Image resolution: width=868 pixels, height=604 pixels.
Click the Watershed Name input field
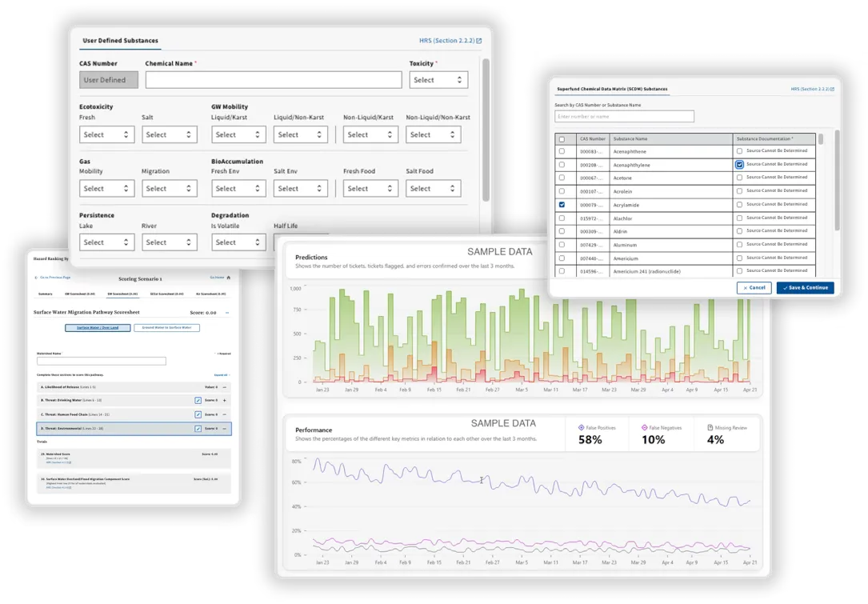pos(101,360)
